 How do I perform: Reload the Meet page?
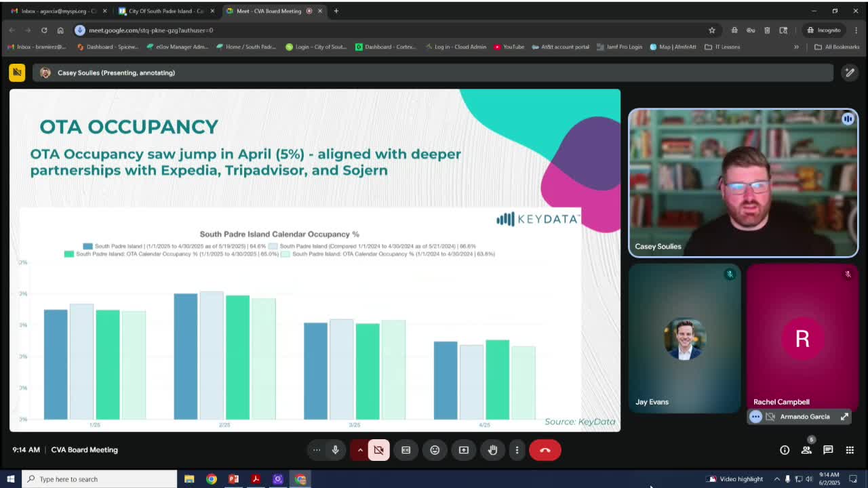(x=44, y=30)
